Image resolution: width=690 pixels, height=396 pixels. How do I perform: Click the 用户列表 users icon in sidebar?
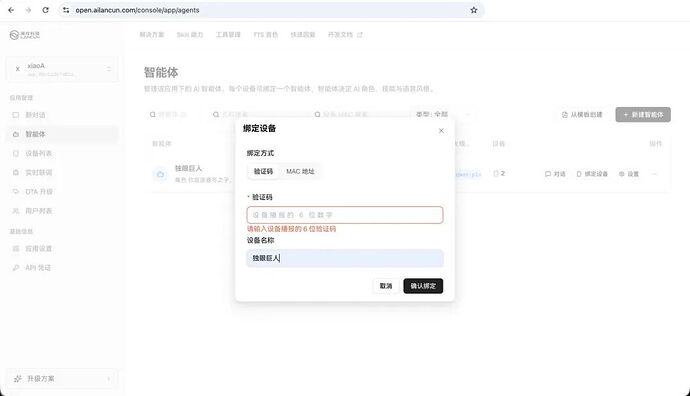pos(16,211)
